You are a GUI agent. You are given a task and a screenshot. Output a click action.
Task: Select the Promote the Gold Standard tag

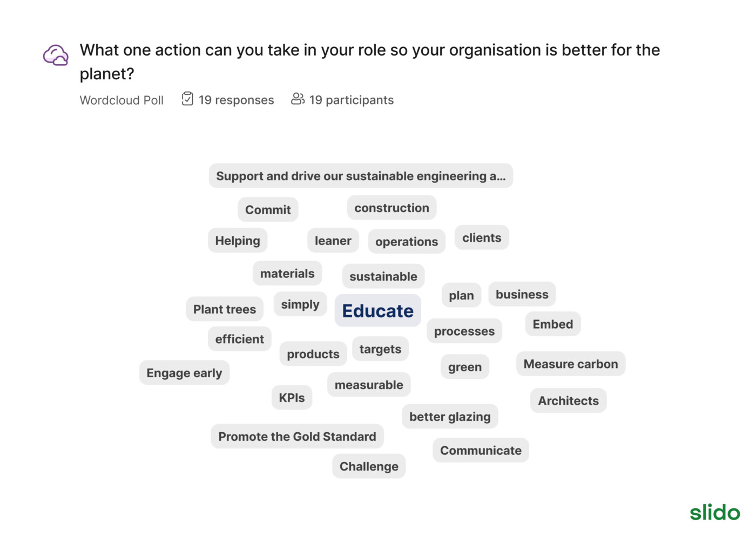click(x=297, y=436)
